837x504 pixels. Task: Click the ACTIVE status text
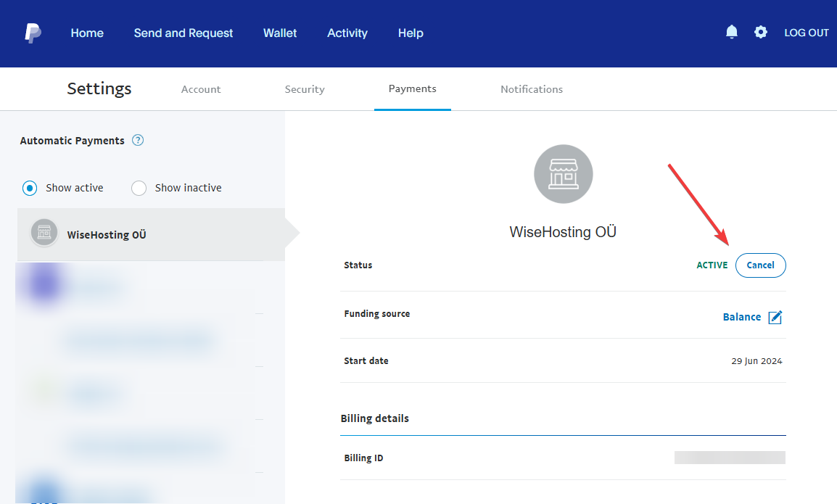[x=712, y=265]
